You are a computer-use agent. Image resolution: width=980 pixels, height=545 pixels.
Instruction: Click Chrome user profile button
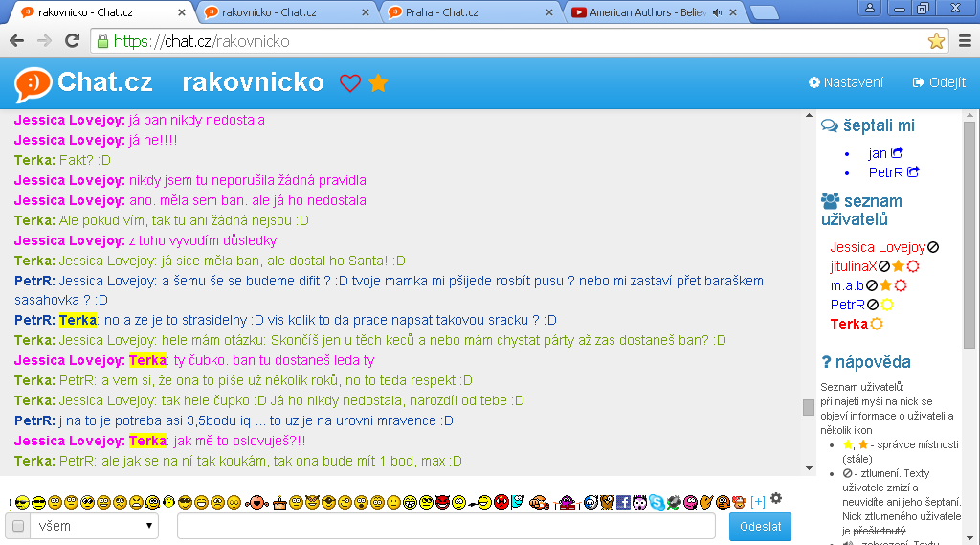pyautogui.click(x=869, y=8)
